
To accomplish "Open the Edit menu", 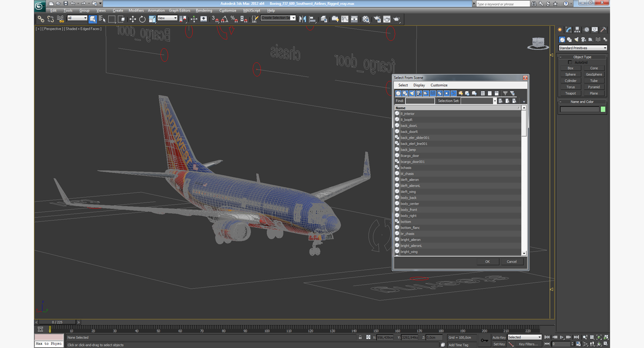I will [54, 10].
